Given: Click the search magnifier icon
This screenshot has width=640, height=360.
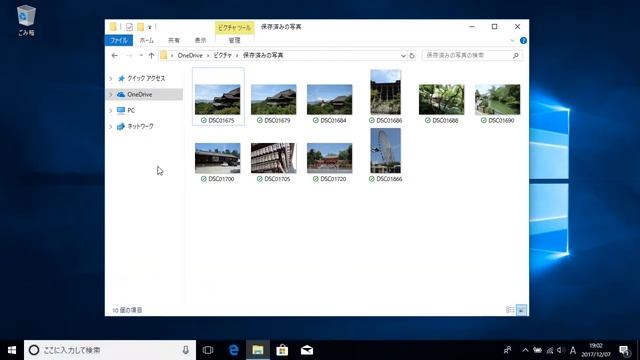Looking at the screenshot, I should coord(516,55).
